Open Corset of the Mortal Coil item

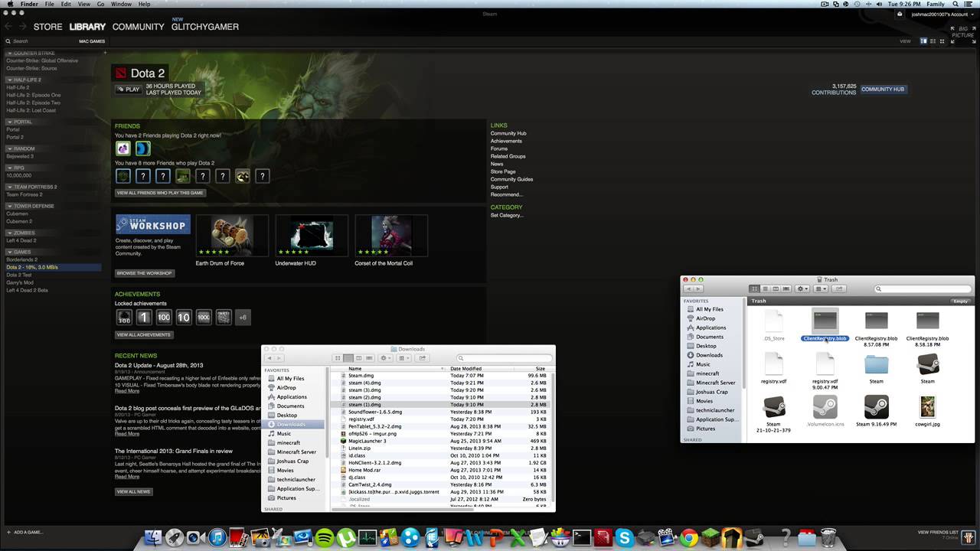pos(391,236)
